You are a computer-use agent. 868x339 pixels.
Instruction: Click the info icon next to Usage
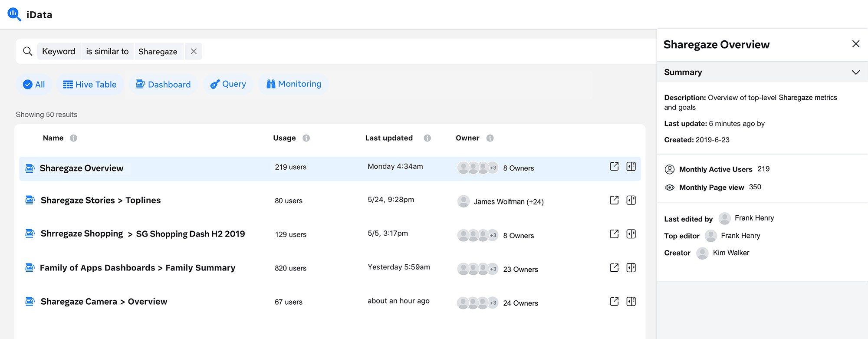tap(306, 138)
